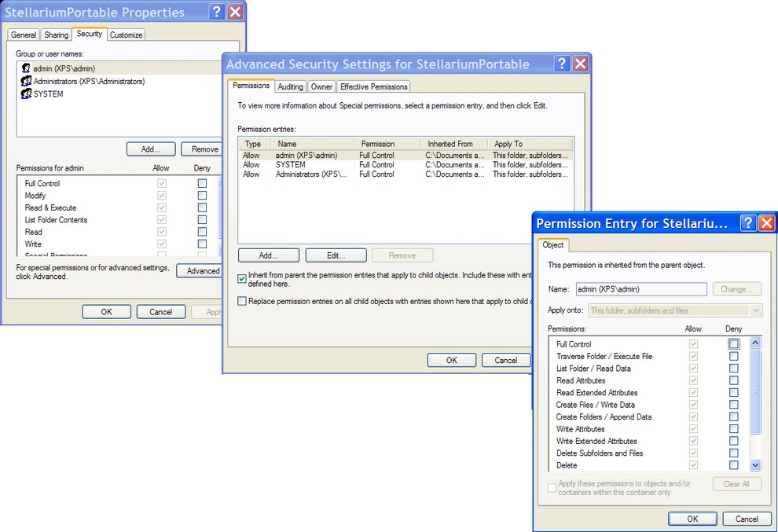The width and height of the screenshot is (778, 532).
Task: Select the Object tab in Permission Entry
Action: coord(552,244)
